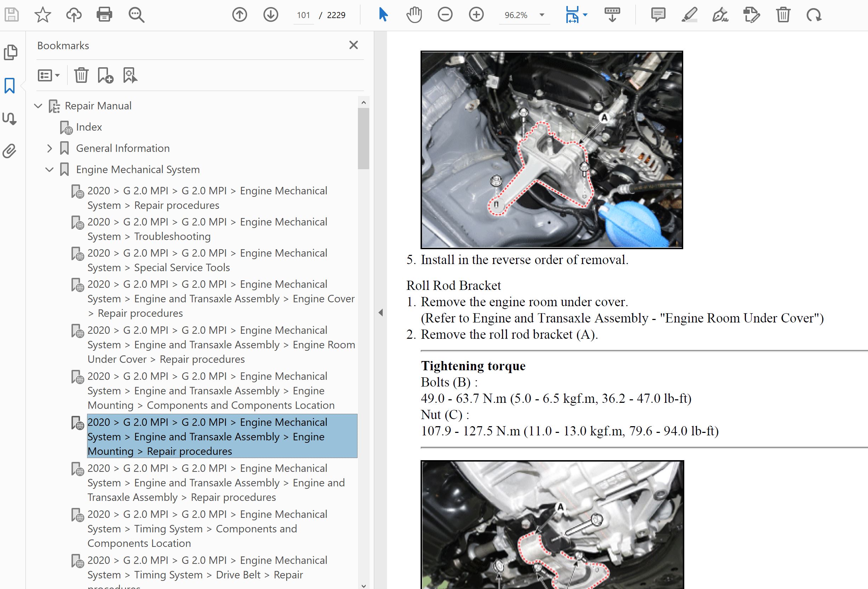Image resolution: width=868 pixels, height=589 pixels.
Task: Collapse the Engine Mechanical System bookmark
Action: click(49, 170)
